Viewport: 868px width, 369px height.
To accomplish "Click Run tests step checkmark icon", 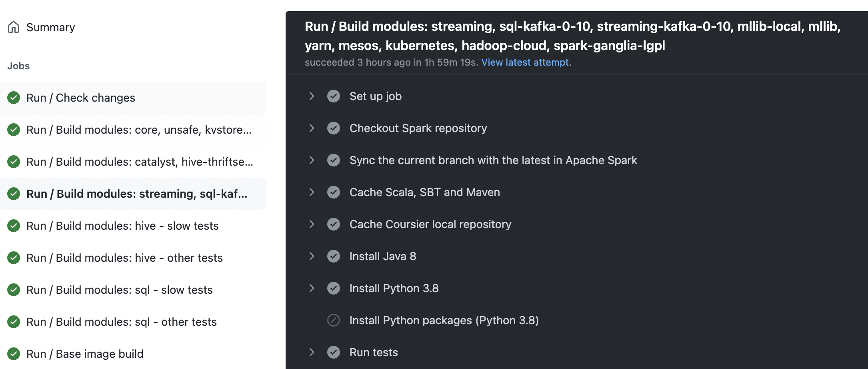I will coord(334,352).
